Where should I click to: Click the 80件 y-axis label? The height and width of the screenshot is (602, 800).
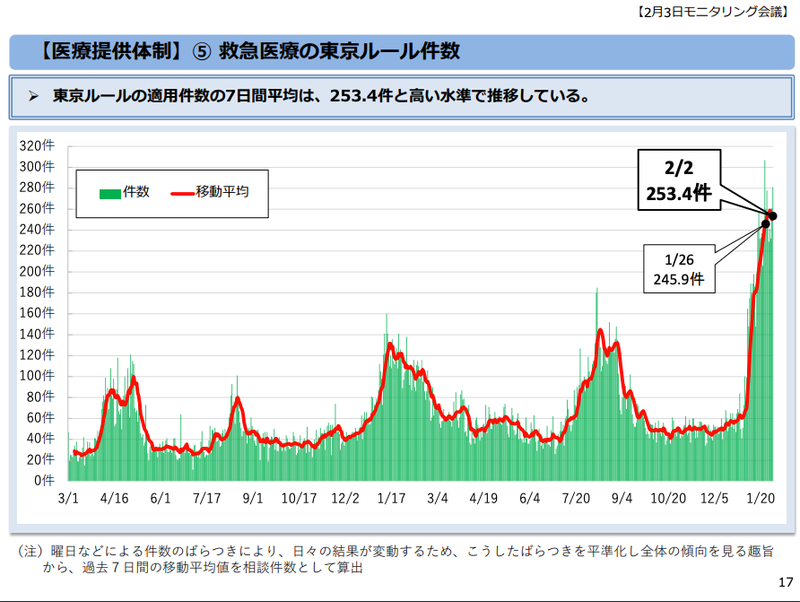(x=40, y=397)
